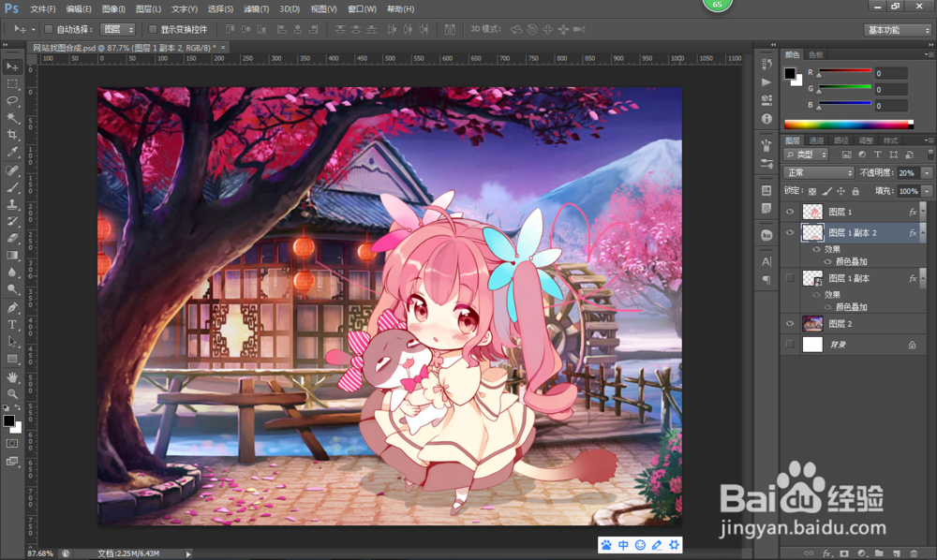This screenshot has height=560, width=937.
Task: Select the Gradient tool
Action: click(12, 255)
